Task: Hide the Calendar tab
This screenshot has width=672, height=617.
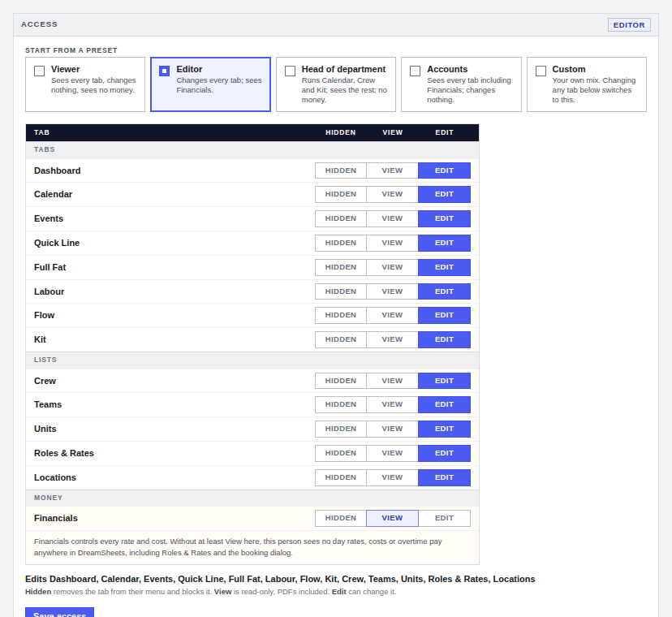Action: pyautogui.click(x=341, y=194)
